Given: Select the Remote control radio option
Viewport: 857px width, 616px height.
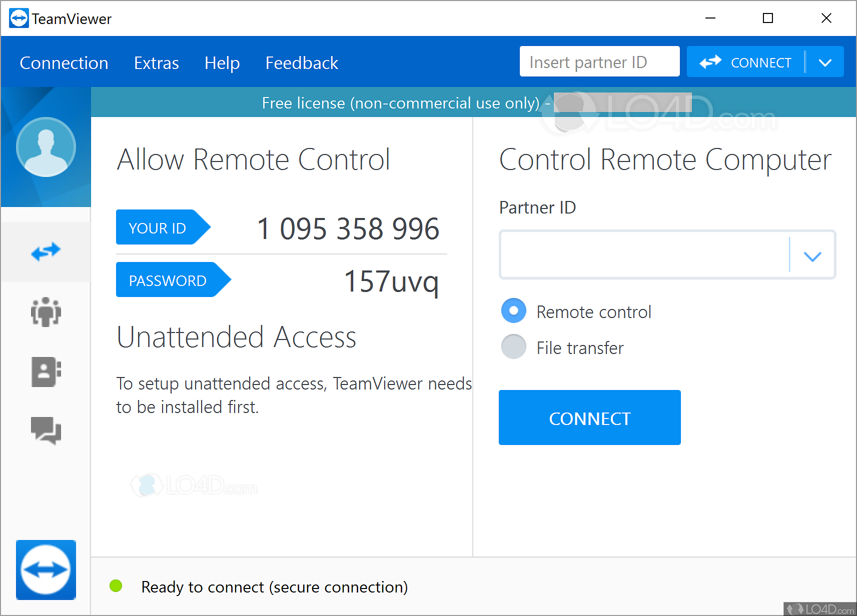Looking at the screenshot, I should point(513,311).
